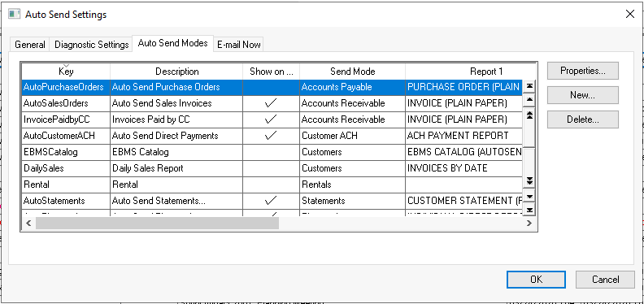Click the Show on column header

[271, 72]
